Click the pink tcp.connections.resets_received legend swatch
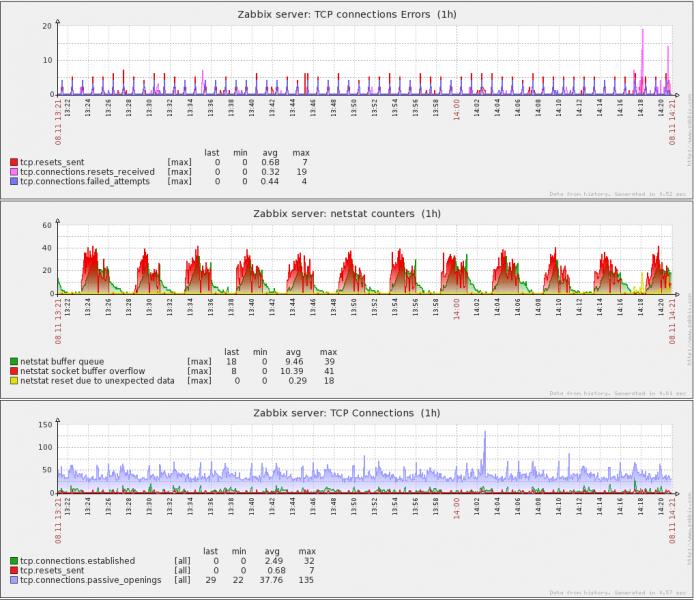 coord(14,172)
